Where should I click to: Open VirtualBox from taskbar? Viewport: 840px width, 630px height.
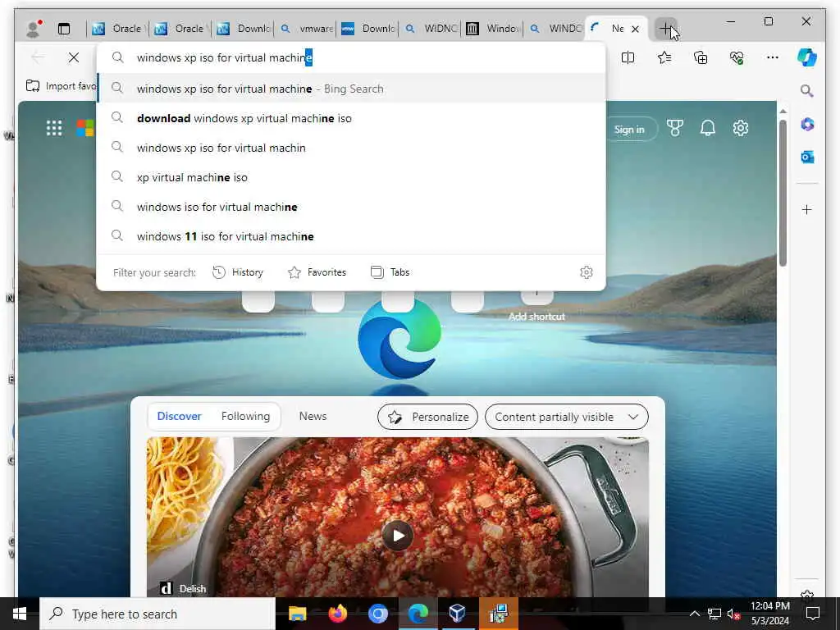click(458, 614)
